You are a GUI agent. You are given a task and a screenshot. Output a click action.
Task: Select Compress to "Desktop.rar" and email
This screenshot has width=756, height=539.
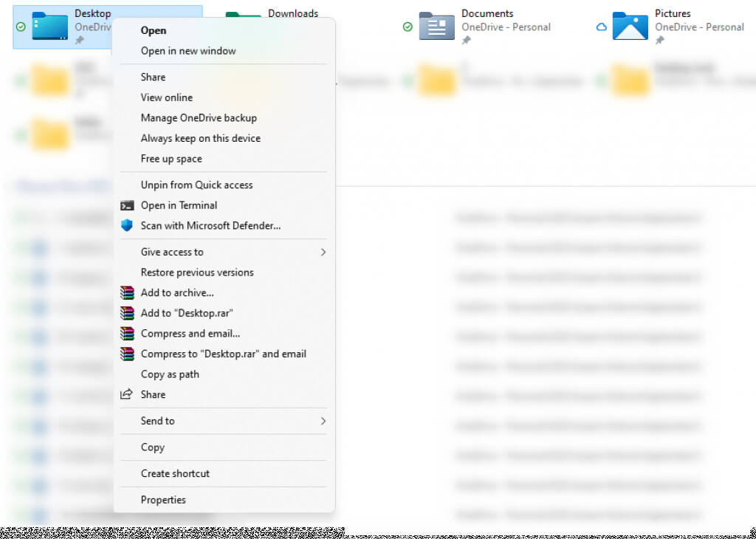223,354
